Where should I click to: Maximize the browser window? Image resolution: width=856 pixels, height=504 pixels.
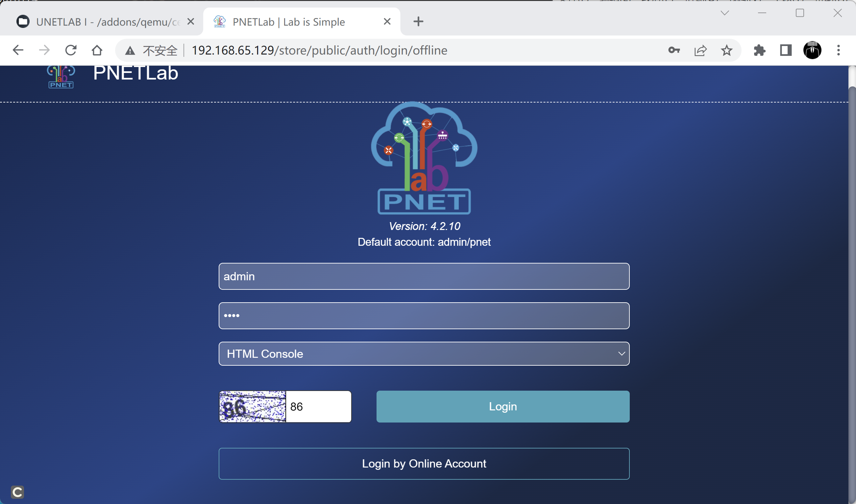click(x=800, y=13)
